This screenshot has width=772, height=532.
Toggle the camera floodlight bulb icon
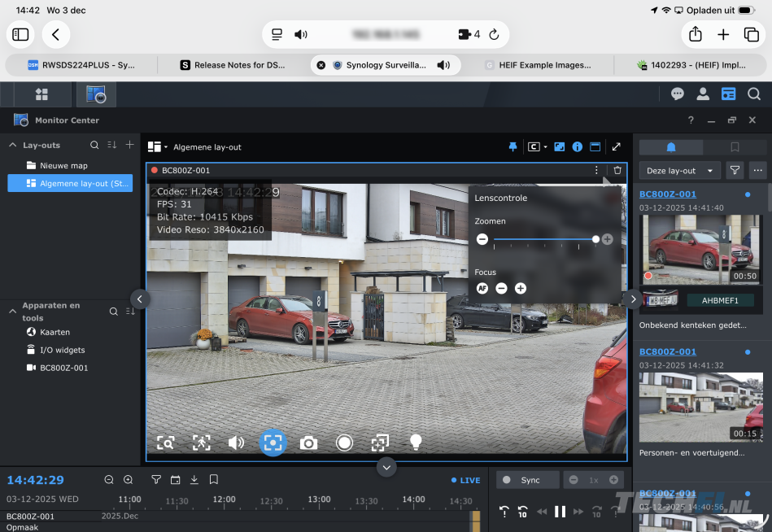[416, 442]
